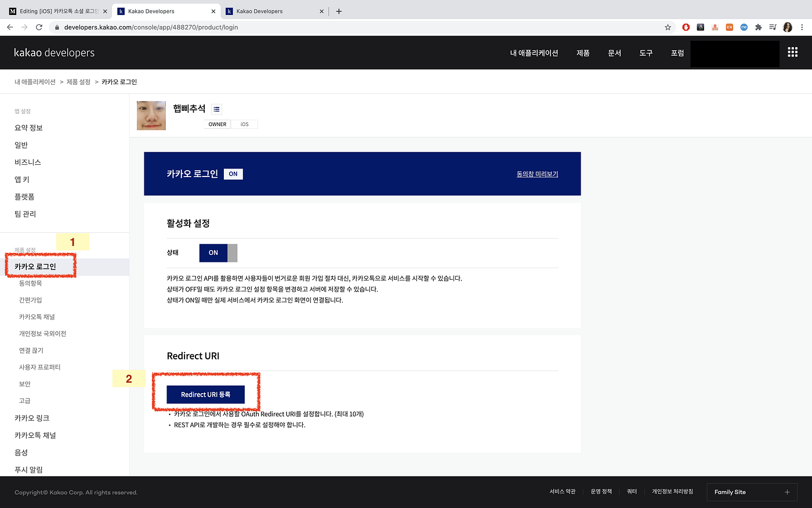This screenshot has width=812, height=508.
Task: Click the red sitemap extension icon
Action: coord(715,27)
